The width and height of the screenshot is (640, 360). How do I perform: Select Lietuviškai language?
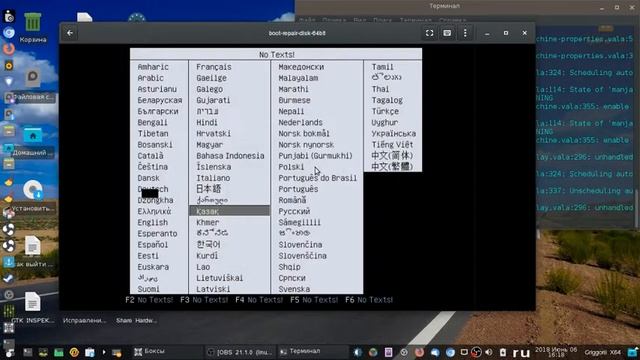point(220,278)
